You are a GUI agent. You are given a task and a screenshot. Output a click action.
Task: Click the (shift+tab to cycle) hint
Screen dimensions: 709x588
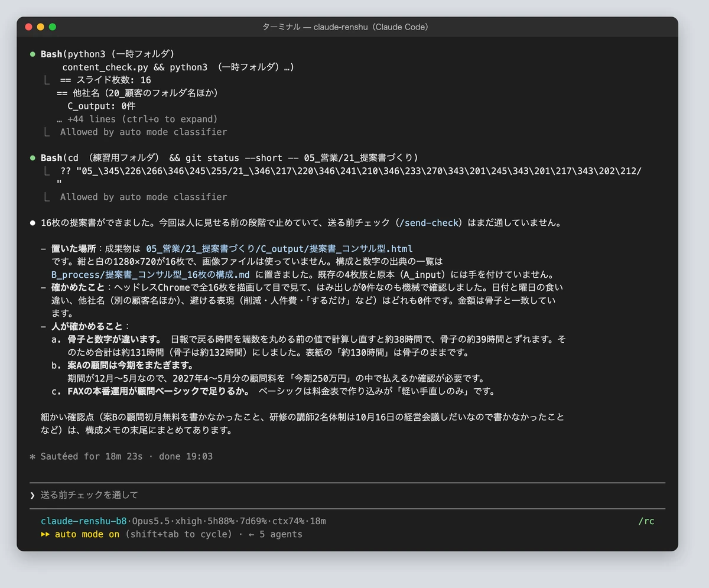click(178, 534)
